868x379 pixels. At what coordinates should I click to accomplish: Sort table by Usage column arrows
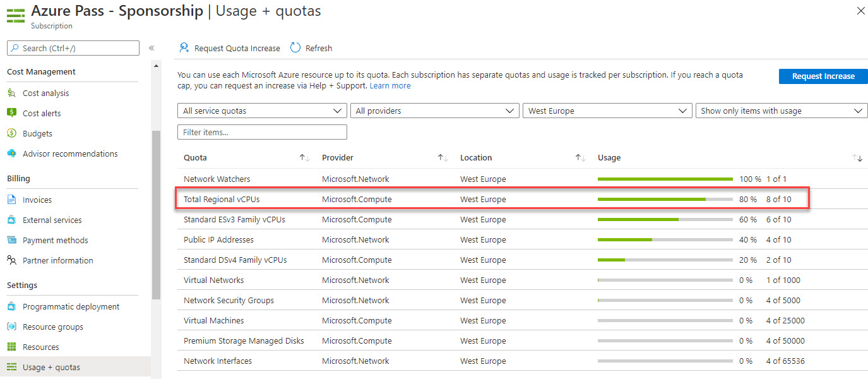[857, 158]
